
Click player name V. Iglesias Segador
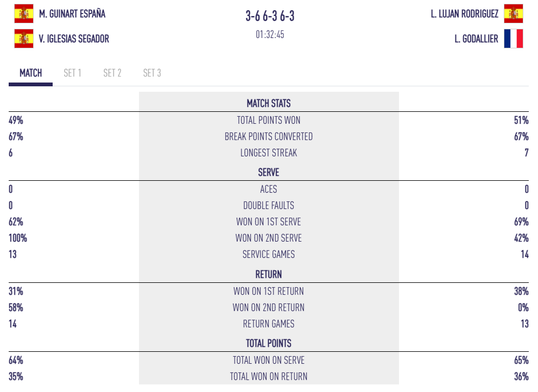[x=74, y=39]
